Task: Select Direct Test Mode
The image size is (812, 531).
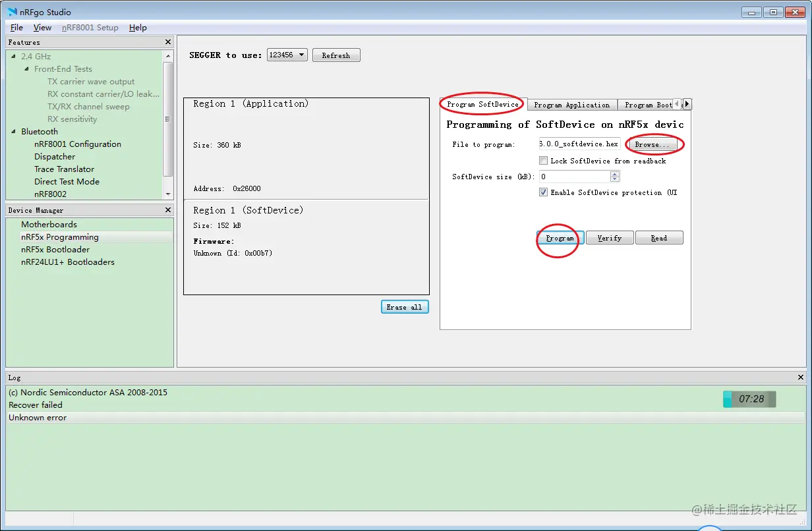Action: 67,182
